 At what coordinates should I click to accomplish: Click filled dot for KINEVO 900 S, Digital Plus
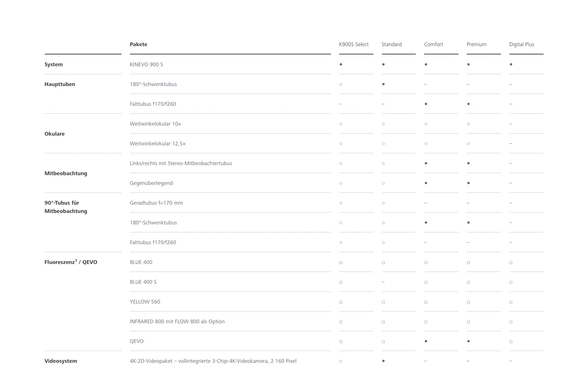click(511, 64)
